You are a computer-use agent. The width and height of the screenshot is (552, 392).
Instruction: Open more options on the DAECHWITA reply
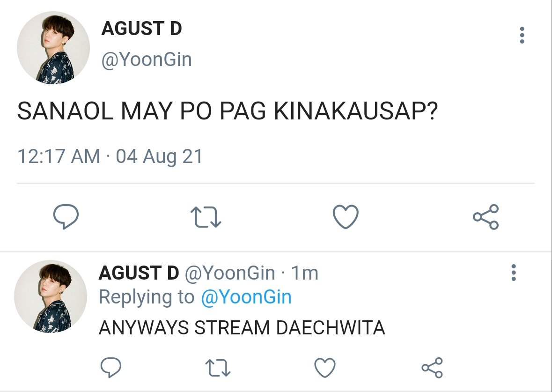[514, 273]
